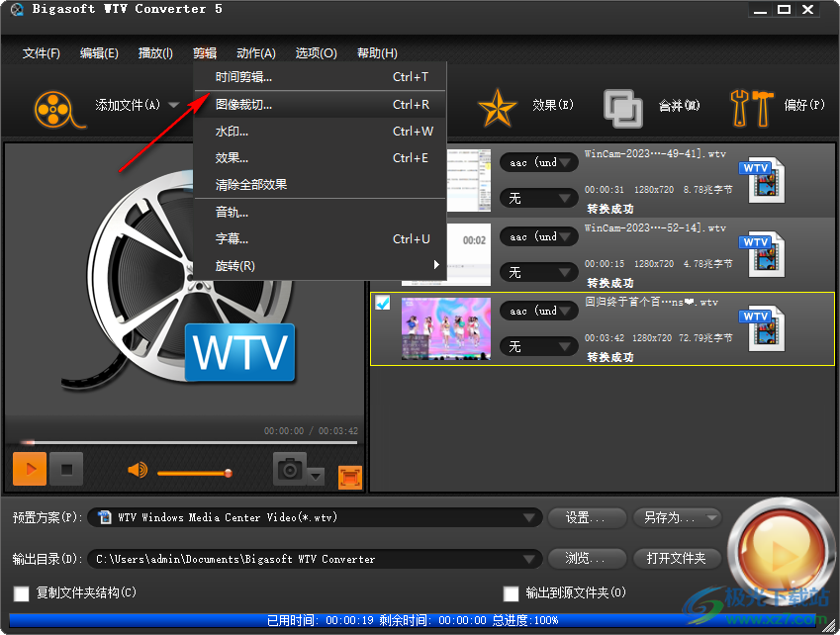
Task: Select Watermark (水印) menu item
Action: (320, 132)
